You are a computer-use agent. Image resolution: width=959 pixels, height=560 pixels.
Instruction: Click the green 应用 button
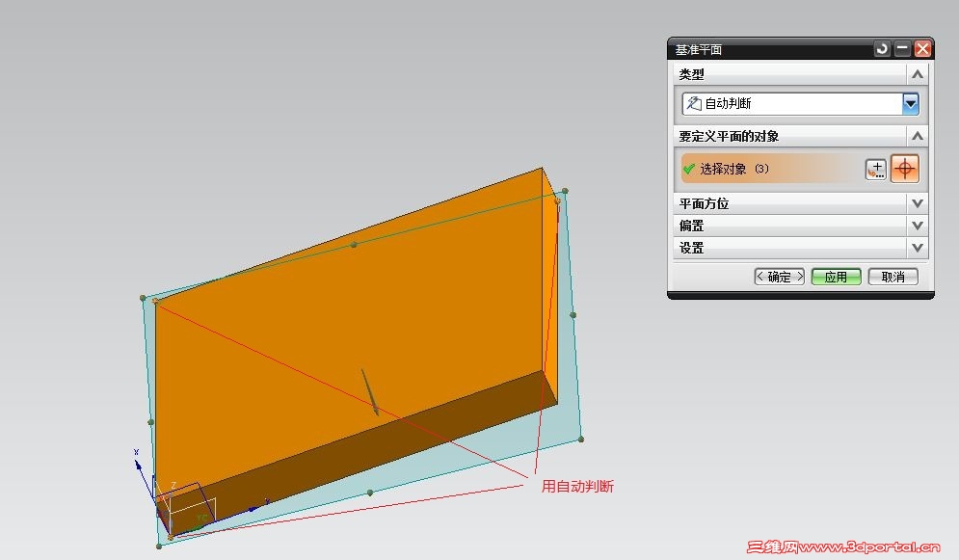pyautogui.click(x=836, y=277)
